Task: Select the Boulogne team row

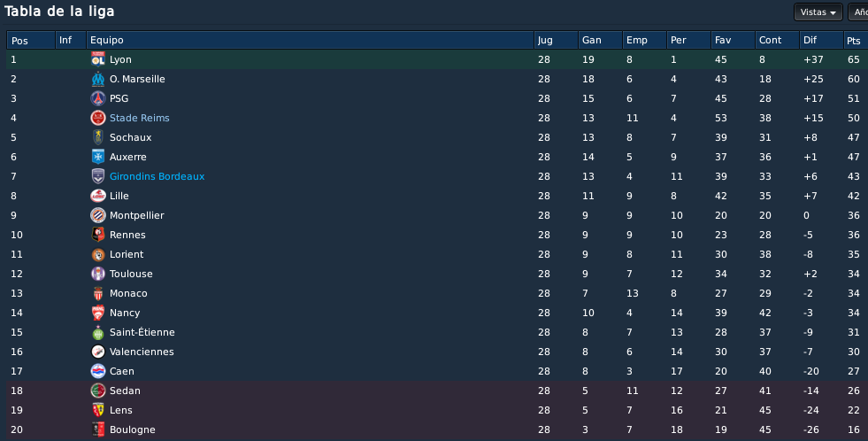Action: (437, 429)
